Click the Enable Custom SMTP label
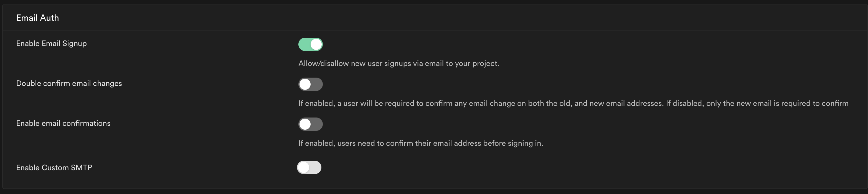Viewport: 868px width, 194px height. point(54,167)
